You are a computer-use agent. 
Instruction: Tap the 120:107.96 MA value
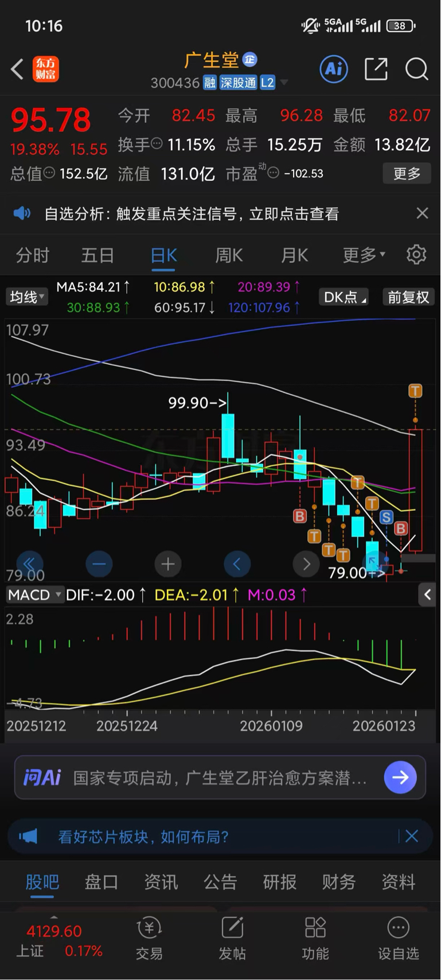pyautogui.click(x=264, y=308)
